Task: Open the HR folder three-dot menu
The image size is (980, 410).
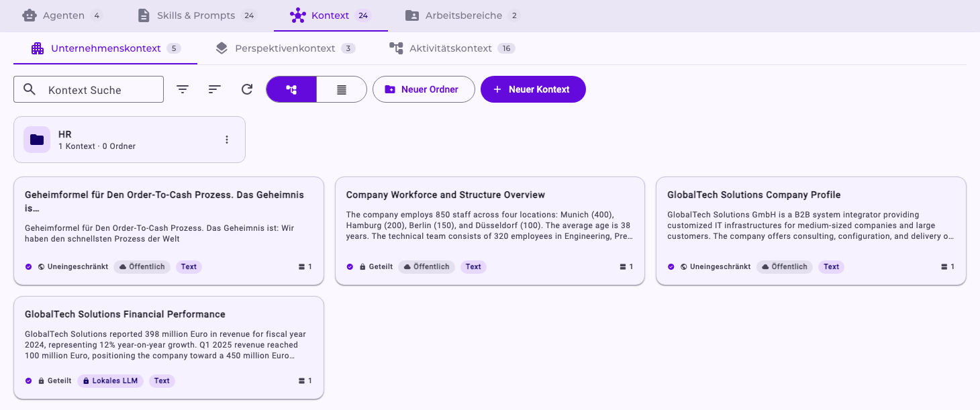Action: tap(227, 140)
